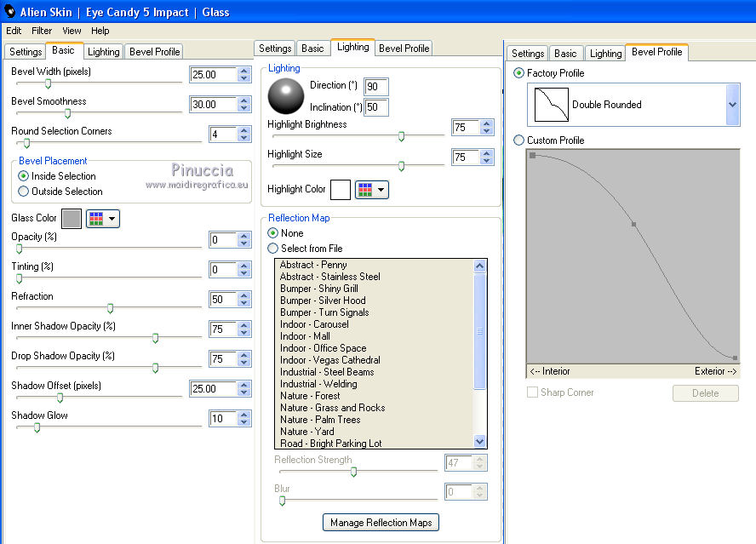Click the Glass Color palette grid icon
Screen dimensions: 756x544
(x=96, y=219)
